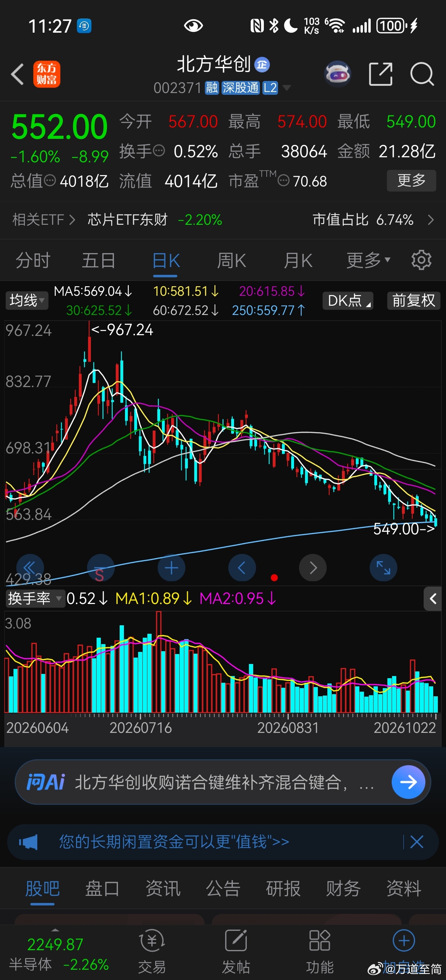The width and height of the screenshot is (446, 980).
Task: Tap the MA1:0.89 turnover legend
Action: 154,598
